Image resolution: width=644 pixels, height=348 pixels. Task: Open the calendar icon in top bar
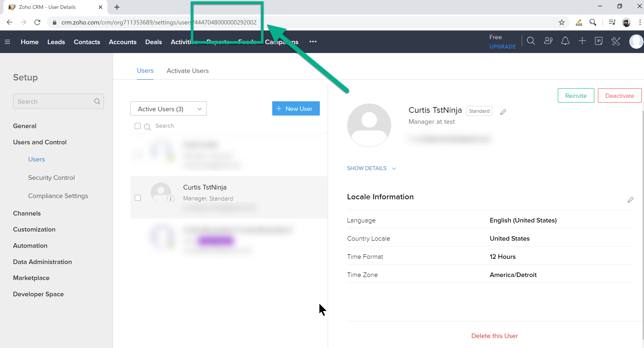point(599,41)
